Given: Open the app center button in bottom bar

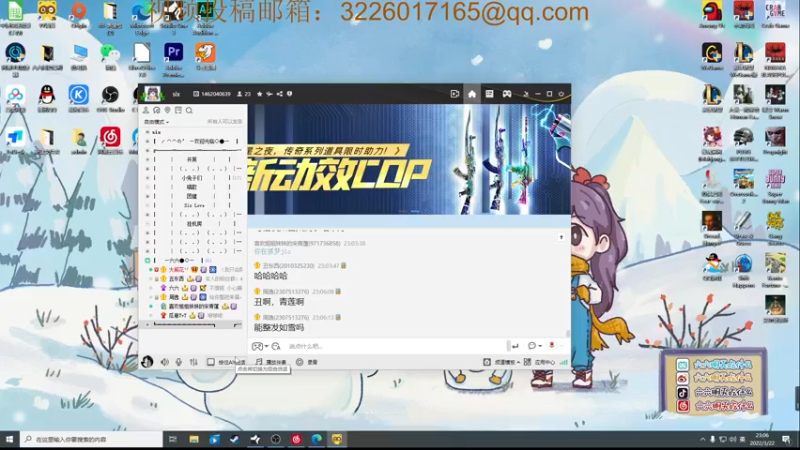Looking at the screenshot, I should click(539, 362).
